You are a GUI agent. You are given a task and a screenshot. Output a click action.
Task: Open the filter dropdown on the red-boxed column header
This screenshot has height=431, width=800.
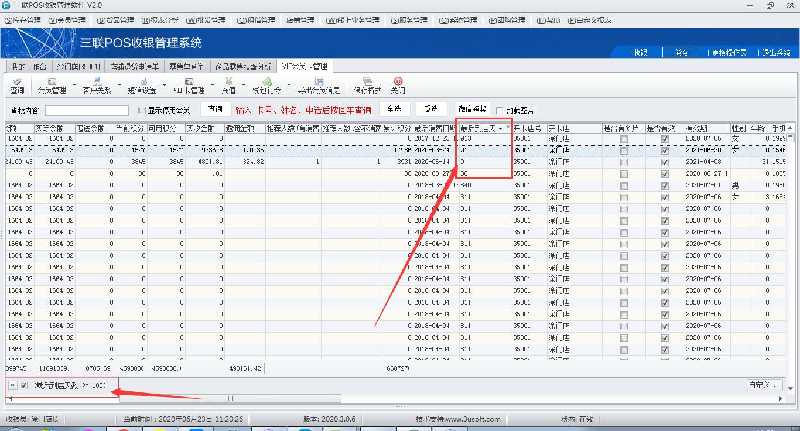pos(506,128)
